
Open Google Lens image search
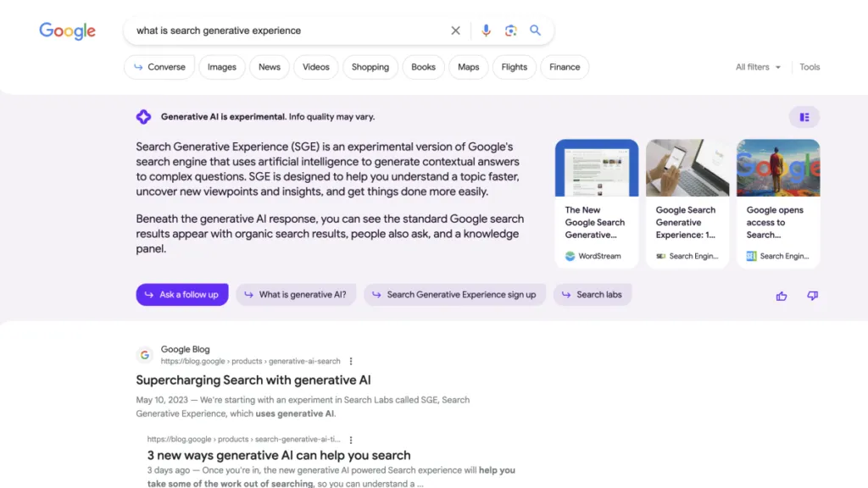510,30
